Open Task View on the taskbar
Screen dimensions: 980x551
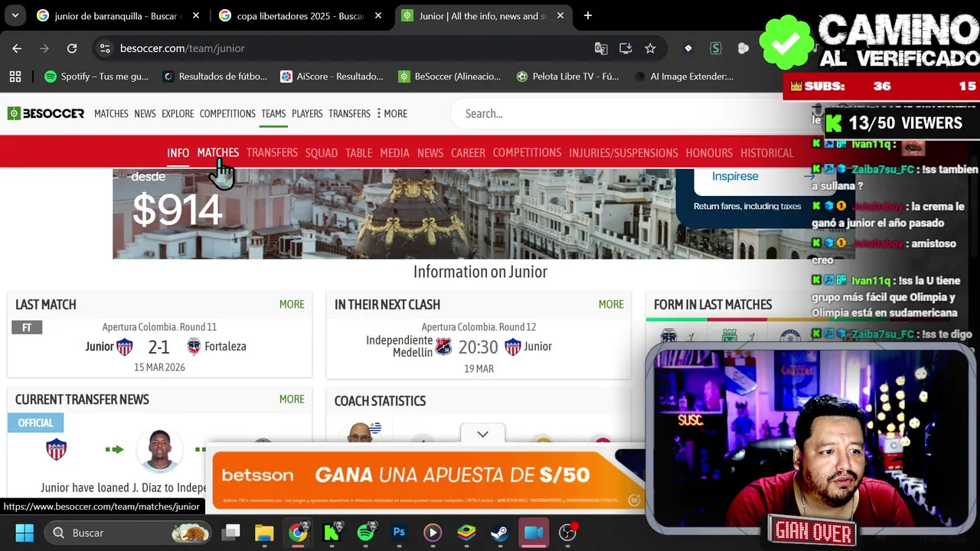point(231,533)
